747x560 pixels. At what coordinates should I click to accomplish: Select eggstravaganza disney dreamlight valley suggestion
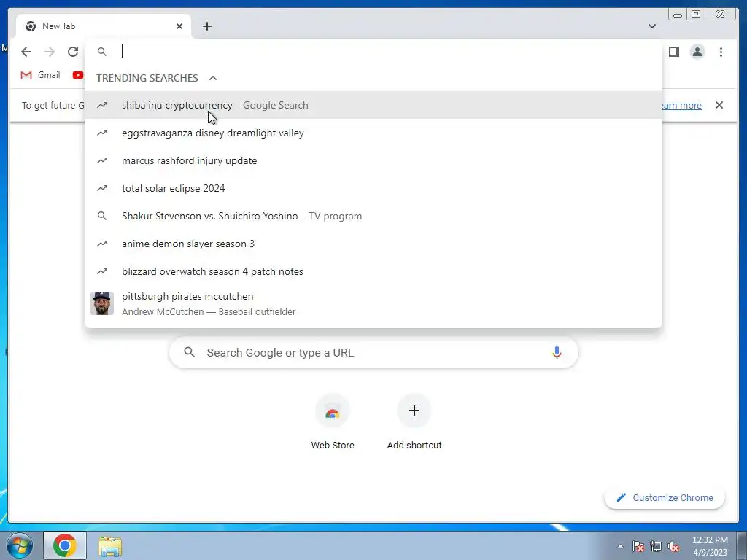pos(373,133)
